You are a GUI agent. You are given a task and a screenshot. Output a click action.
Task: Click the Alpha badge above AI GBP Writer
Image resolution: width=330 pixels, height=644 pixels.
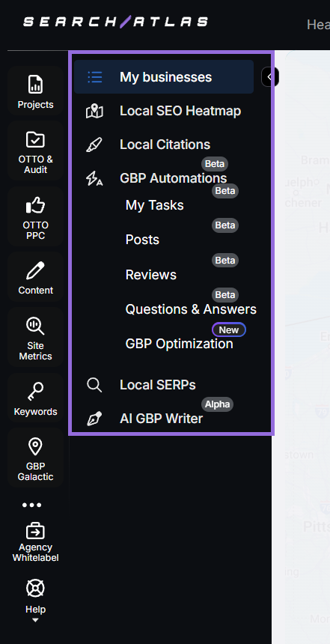[x=217, y=404]
